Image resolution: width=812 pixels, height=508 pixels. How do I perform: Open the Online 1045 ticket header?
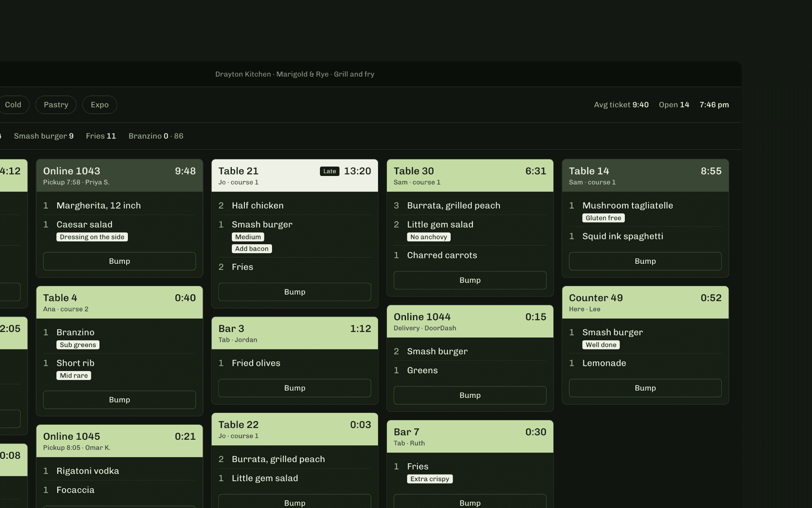pyautogui.click(x=119, y=441)
